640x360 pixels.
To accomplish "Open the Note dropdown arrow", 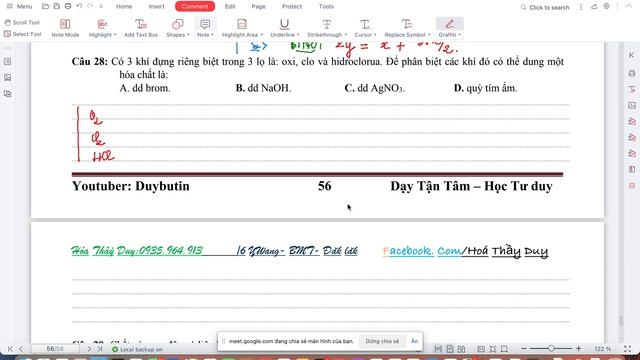I will pyautogui.click(x=212, y=35).
